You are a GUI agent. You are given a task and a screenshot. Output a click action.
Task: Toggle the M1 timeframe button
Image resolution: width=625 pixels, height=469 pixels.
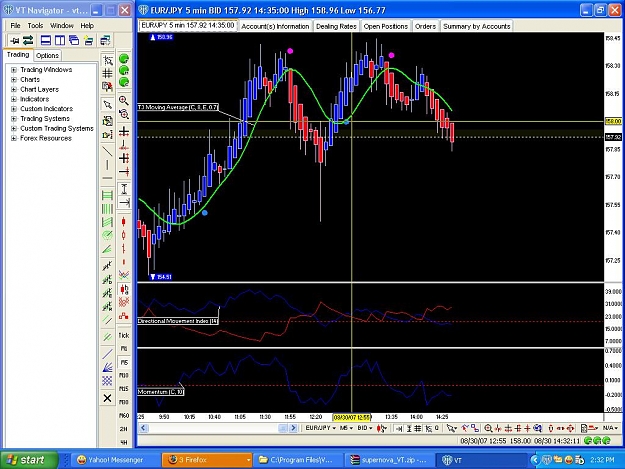(124, 349)
